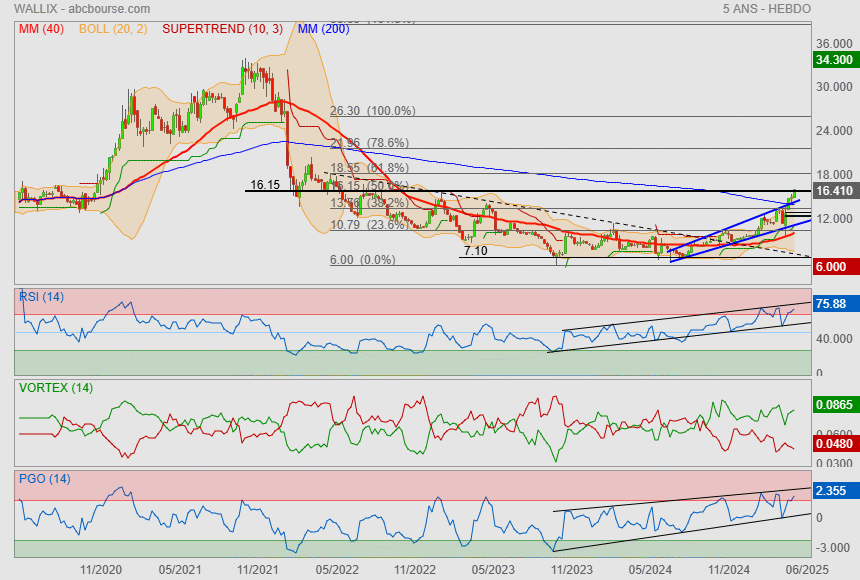
Task: Select the "MM (200)" legend label
Action: [x=323, y=29]
